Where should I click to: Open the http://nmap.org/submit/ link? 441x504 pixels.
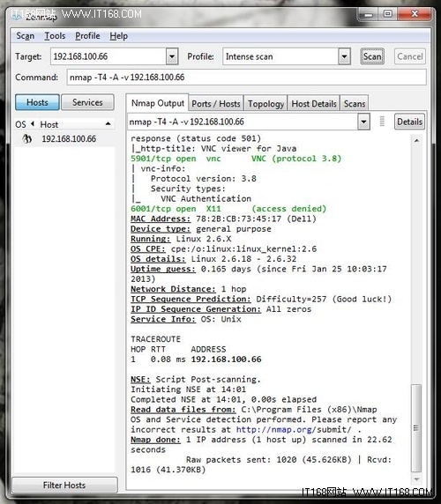294,430
